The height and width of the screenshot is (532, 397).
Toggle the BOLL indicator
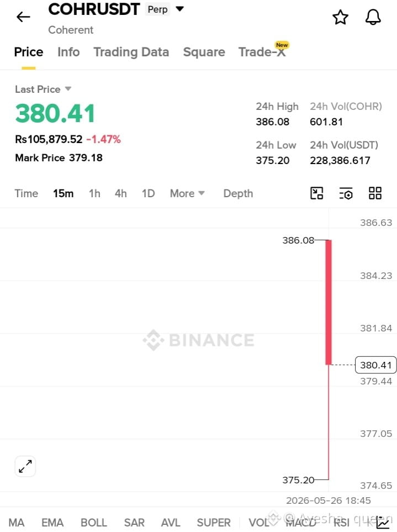coord(93,523)
